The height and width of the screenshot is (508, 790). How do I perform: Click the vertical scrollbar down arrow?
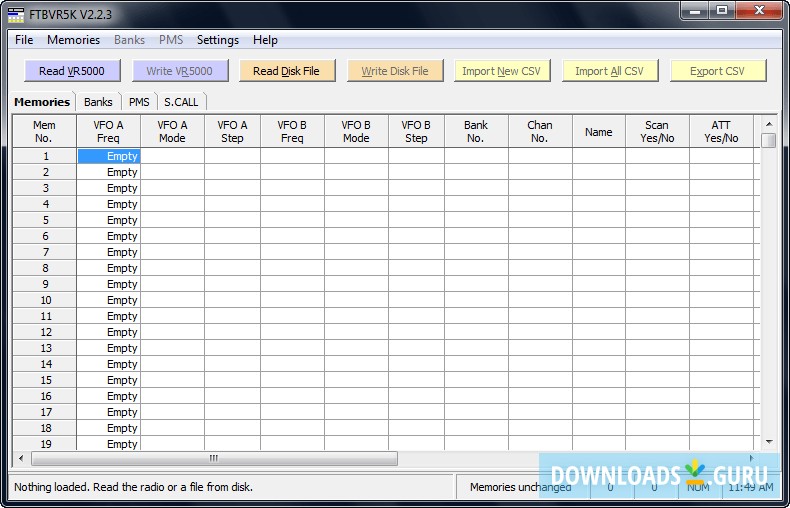769,442
